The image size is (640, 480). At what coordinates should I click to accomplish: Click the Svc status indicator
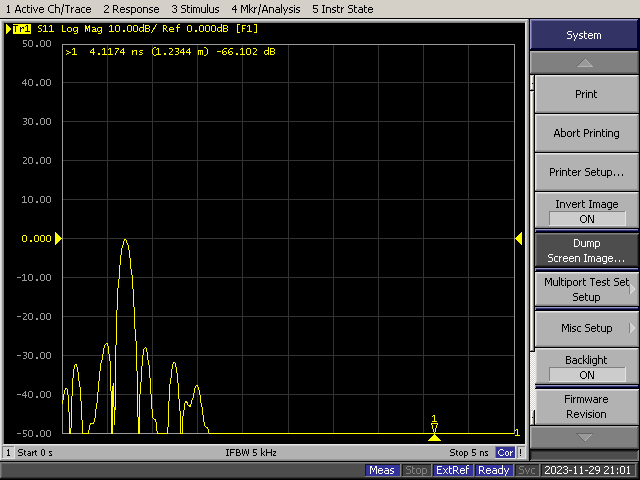(x=526, y=470)
